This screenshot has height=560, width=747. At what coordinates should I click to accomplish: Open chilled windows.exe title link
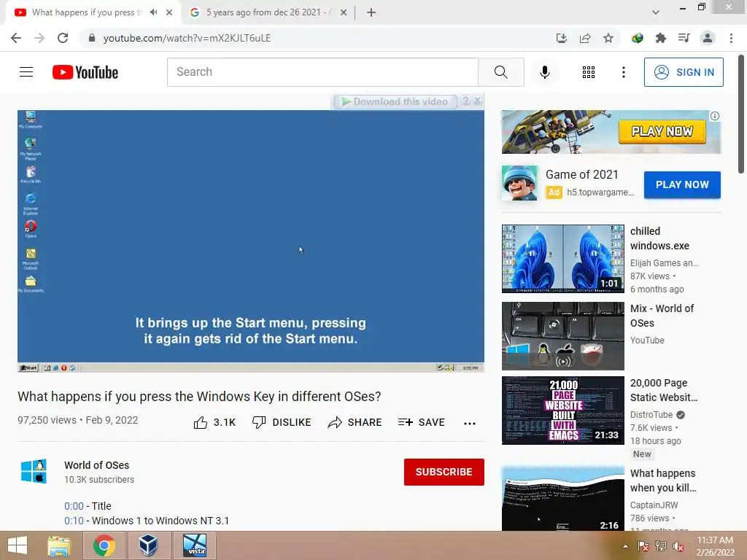659,238
